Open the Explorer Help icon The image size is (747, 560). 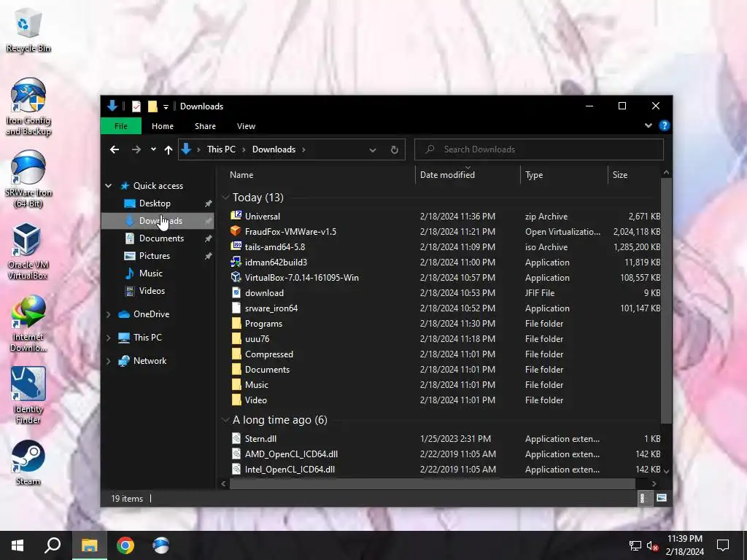pyautogui.click(x=664, y=125)
